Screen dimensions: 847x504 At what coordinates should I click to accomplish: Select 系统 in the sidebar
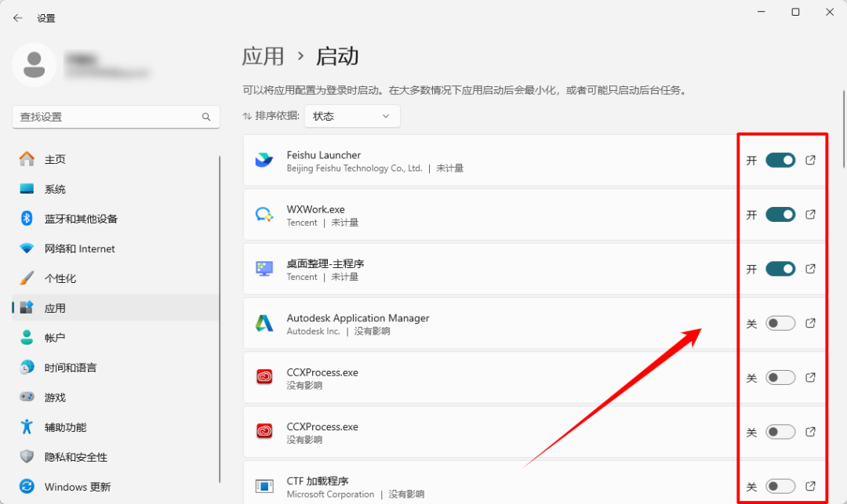point(115,189)
